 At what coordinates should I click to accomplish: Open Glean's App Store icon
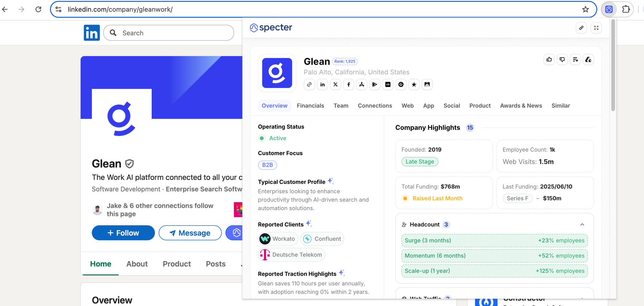click(x=362, y=84)
